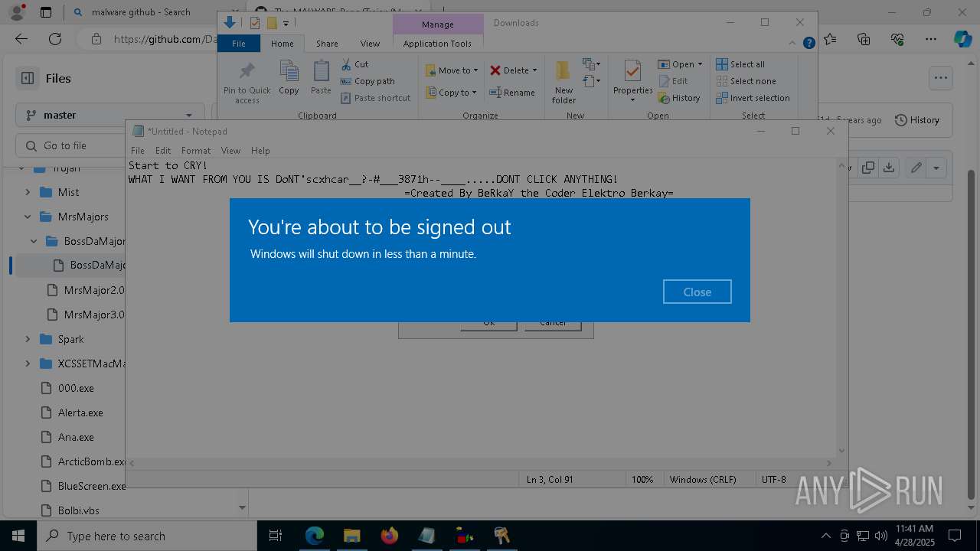Image resolution: width=980 pixels, height=551 pixels.
Task: Click GitHub Files panel toggle icon
Action: [28, 78]
